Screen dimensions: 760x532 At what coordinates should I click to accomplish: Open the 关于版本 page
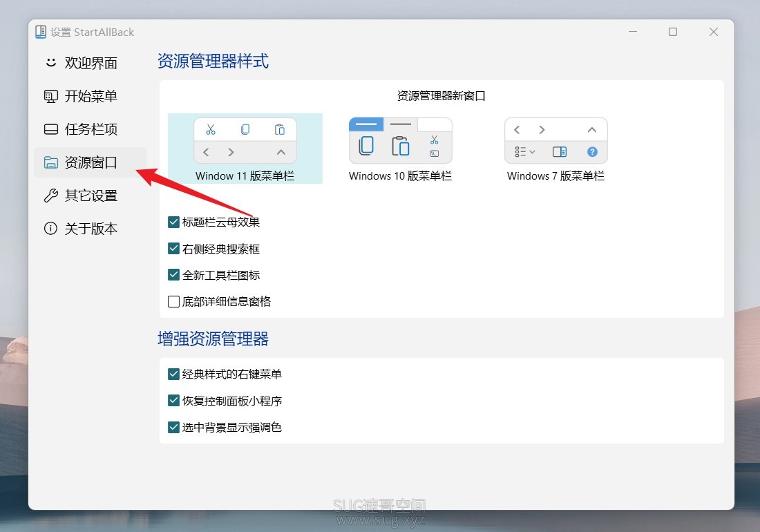(90, 229)
